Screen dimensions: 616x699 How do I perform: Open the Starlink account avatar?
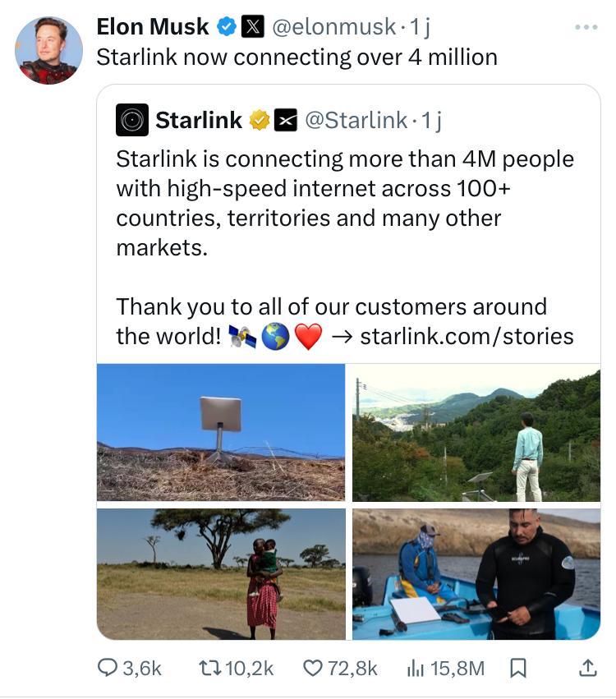pyautogui.click(x=132, y=120)
